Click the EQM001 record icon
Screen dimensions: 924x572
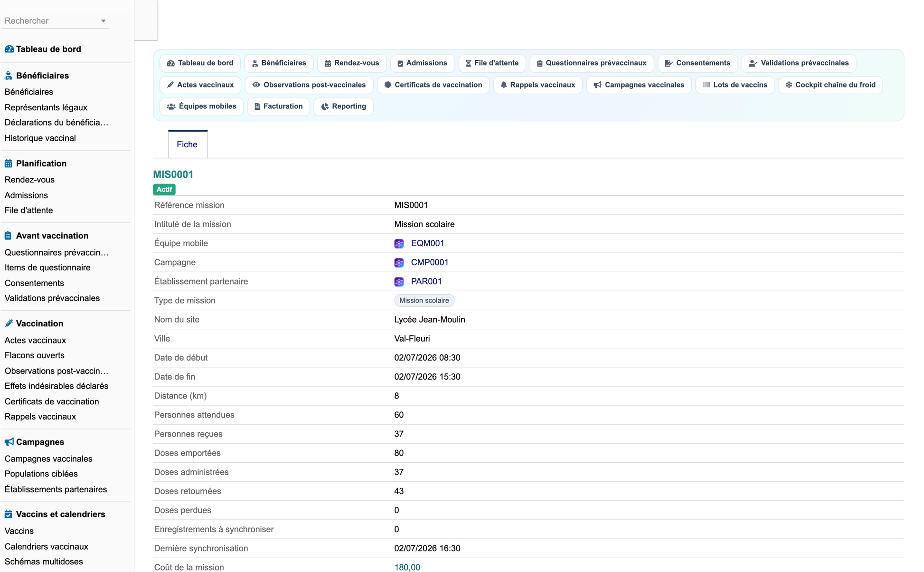click(399, 244)
